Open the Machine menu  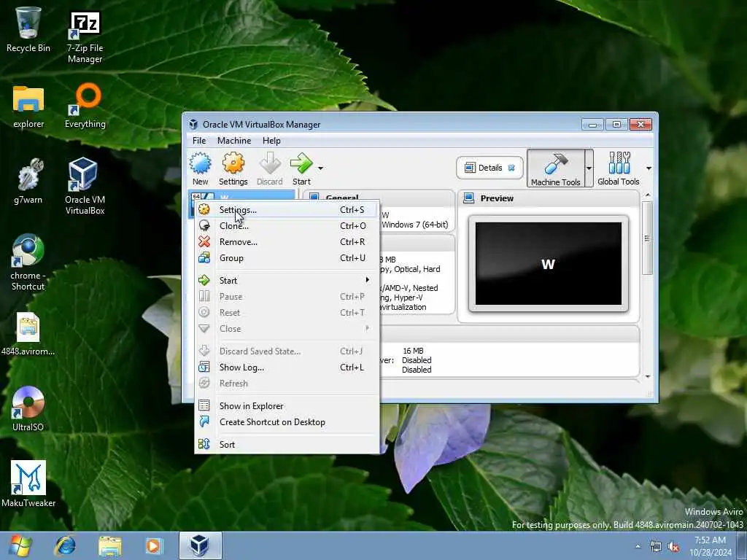click(234, 141)
